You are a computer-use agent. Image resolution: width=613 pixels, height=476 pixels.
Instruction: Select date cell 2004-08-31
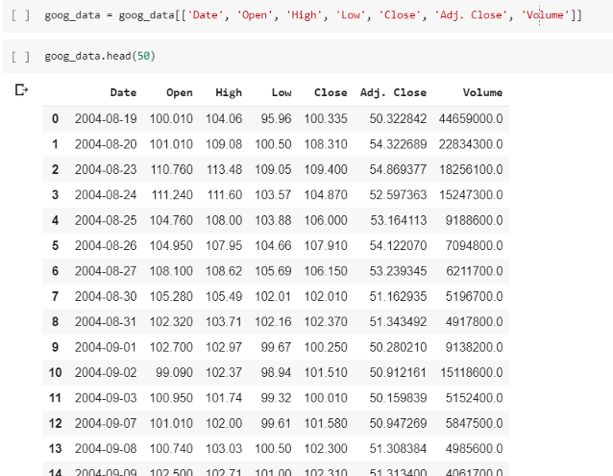(106, 322)
